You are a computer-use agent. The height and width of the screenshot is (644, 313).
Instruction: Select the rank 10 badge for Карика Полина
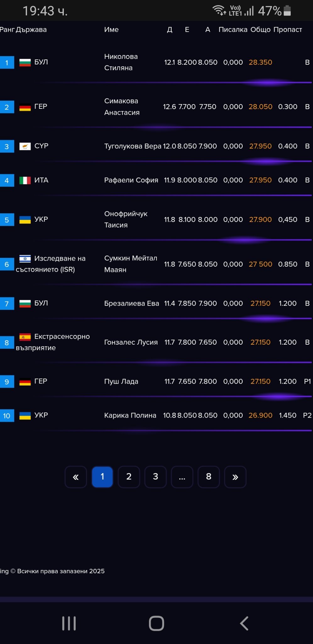7,416
